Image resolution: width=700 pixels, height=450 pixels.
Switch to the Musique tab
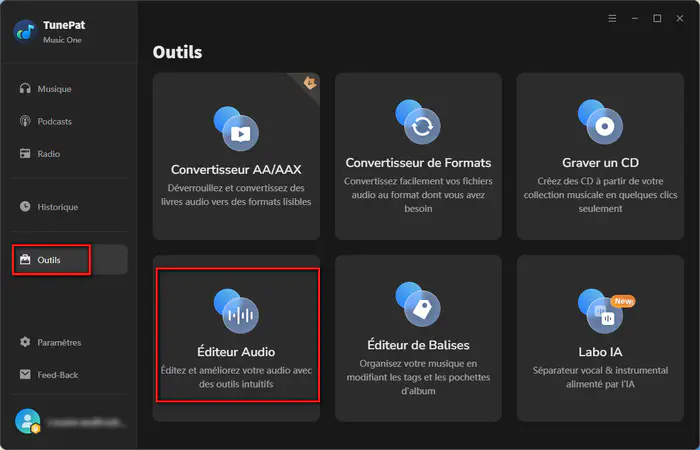[x=70, y=88]
